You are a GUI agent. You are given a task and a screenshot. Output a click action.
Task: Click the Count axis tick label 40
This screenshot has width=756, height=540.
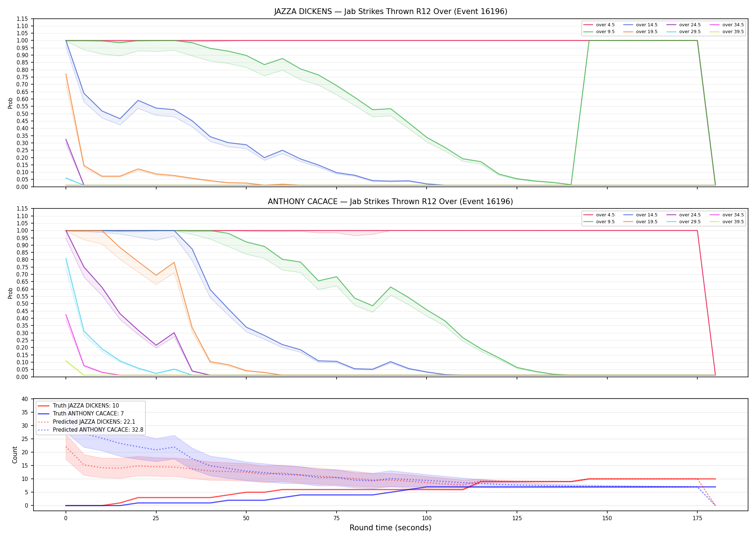click(x=25, y=399)
